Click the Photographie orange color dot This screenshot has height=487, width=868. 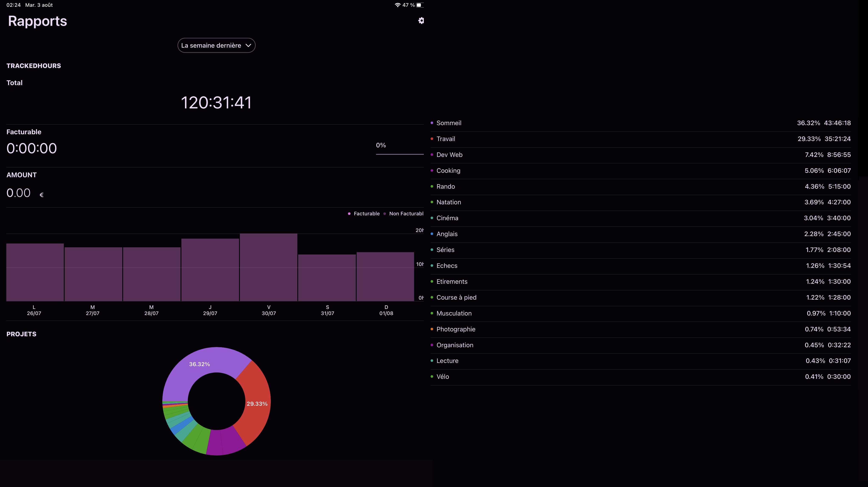pyautogui.click(x=432, y=329)
